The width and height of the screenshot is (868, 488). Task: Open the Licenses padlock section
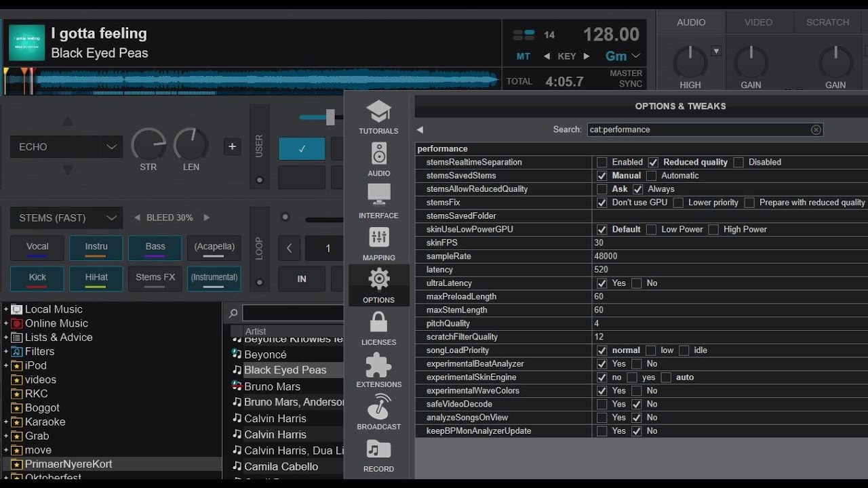click(378, 328)
